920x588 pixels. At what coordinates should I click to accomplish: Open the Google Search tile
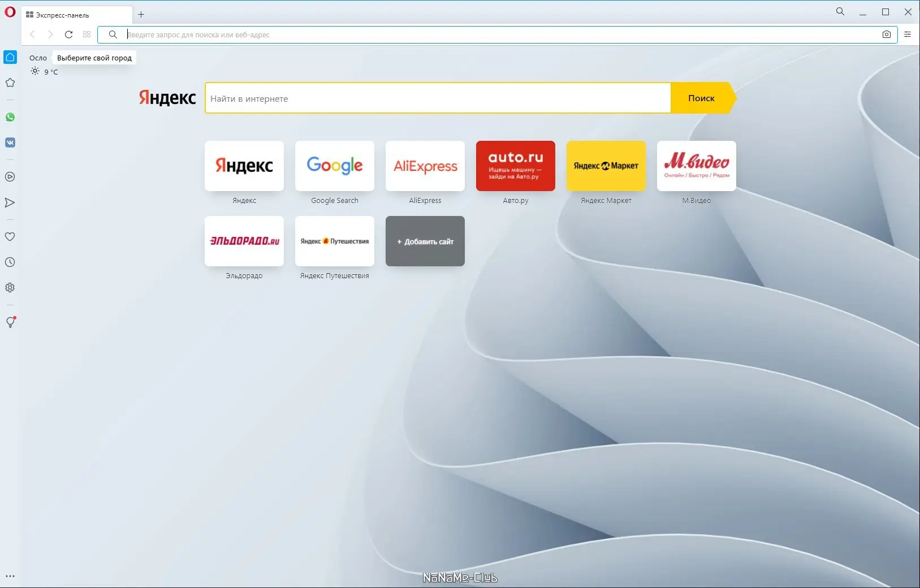tap(335, 166)
